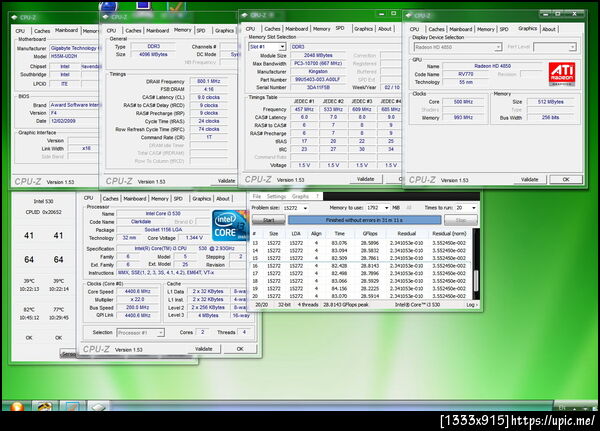Image resolution: width=600 pixels, height=431 pixels.
Task: Click the Intel Core i3 logo badge
Action: [230, 225]
